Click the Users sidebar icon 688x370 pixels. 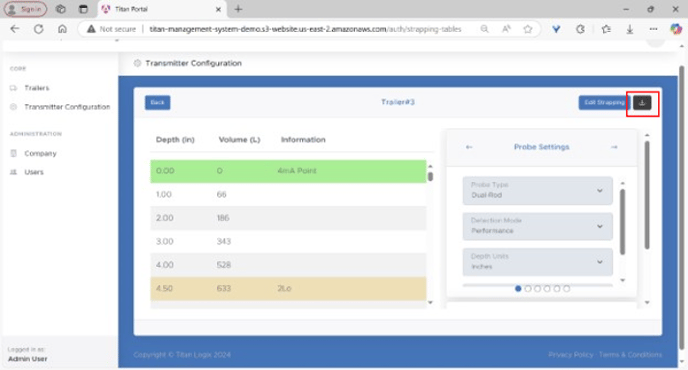point(13,172)
